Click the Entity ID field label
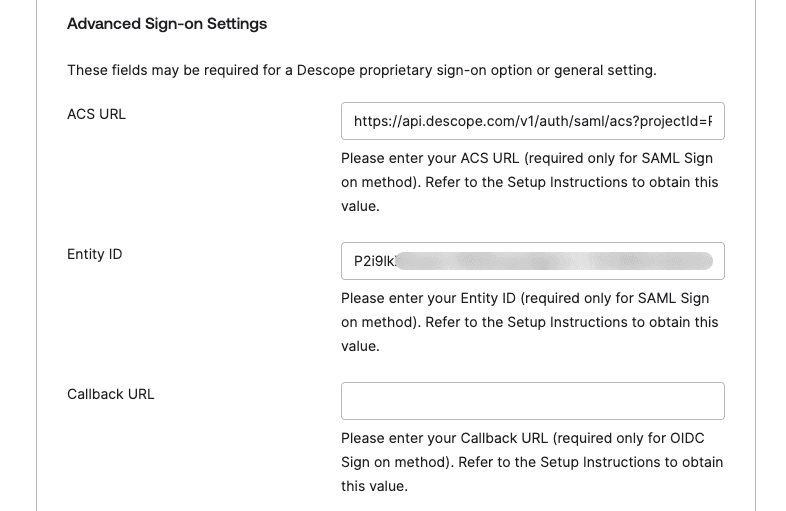The width and height of the screenshot is (786, 511). click(x=95, y=254)
